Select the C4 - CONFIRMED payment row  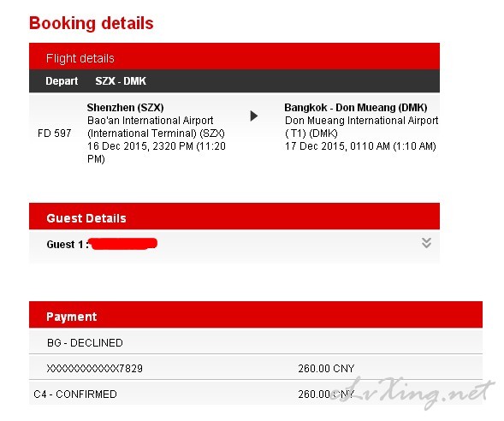coord(256,393)
